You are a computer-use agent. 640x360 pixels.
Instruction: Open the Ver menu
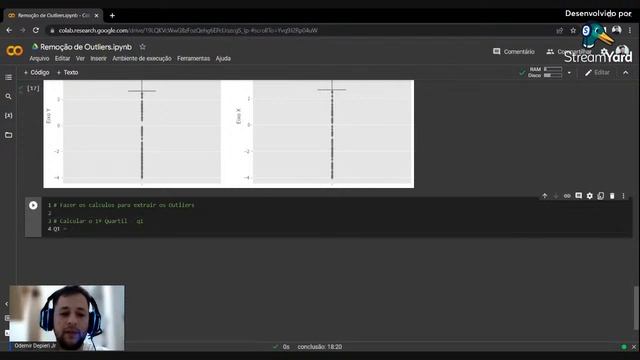tap(80, 58)
